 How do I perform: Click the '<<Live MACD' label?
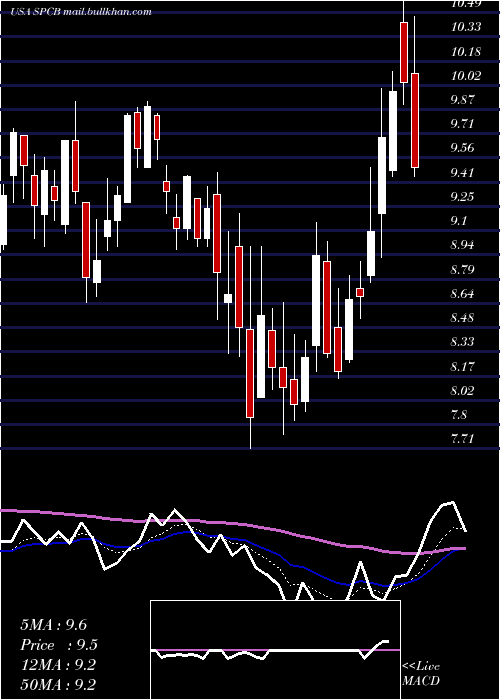421,674
